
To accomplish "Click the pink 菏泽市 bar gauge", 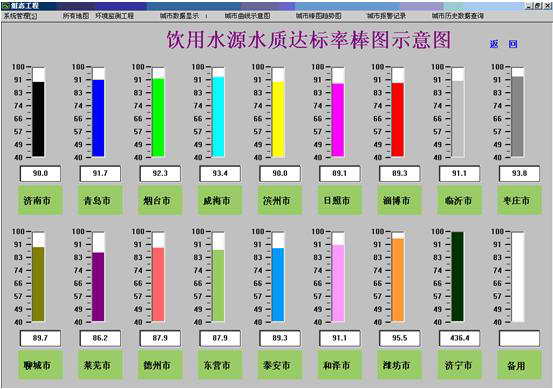I will pos(338,276).
